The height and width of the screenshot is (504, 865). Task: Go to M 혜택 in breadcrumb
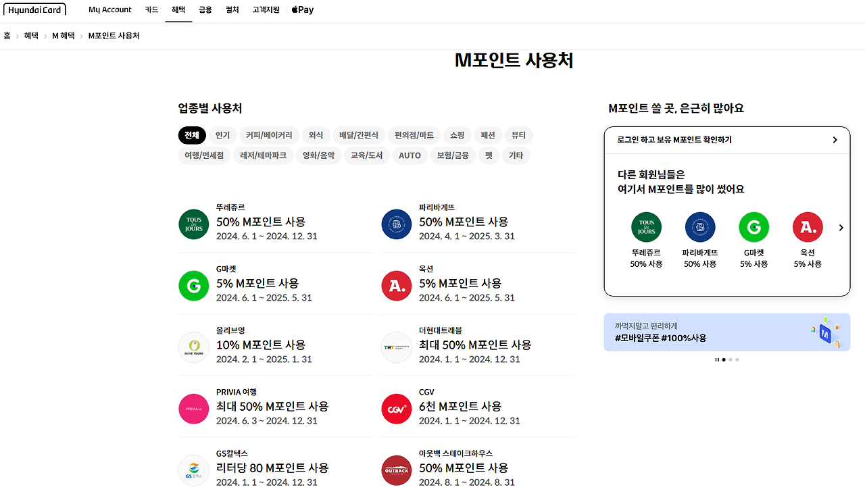[x=64, y=36]
